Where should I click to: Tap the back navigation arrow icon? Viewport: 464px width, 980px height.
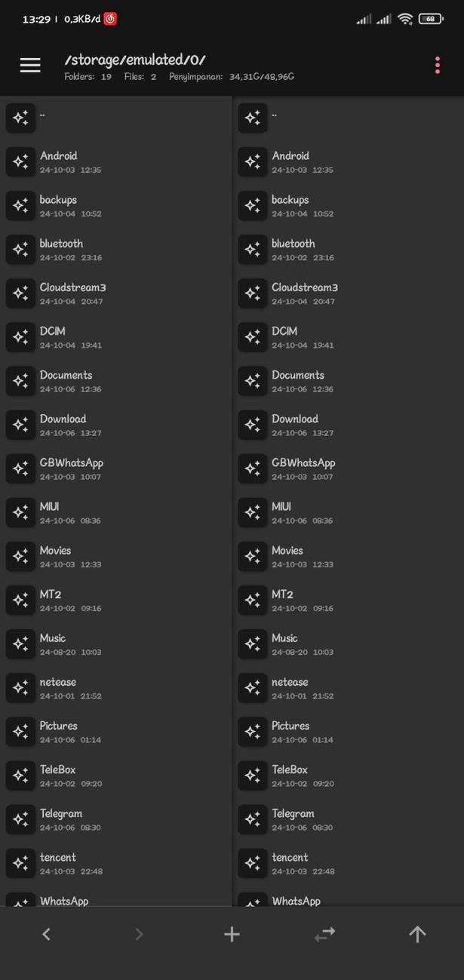click(46, 934)
